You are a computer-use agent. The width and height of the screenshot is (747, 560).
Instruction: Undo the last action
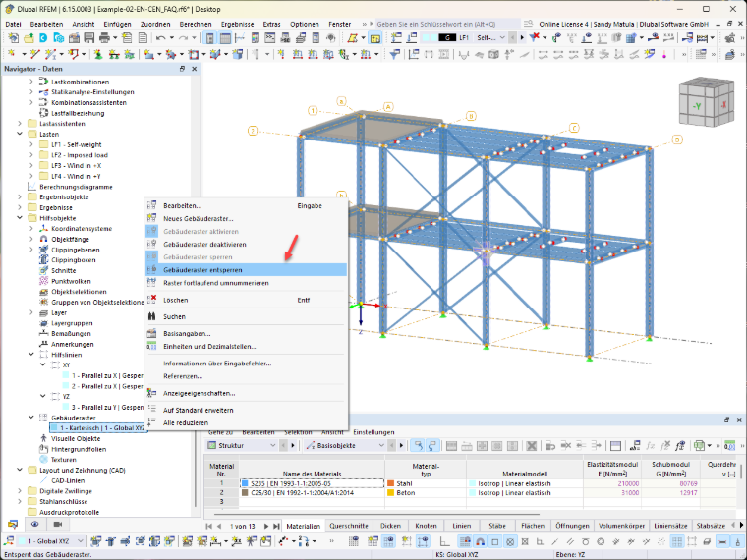point(161,38)
